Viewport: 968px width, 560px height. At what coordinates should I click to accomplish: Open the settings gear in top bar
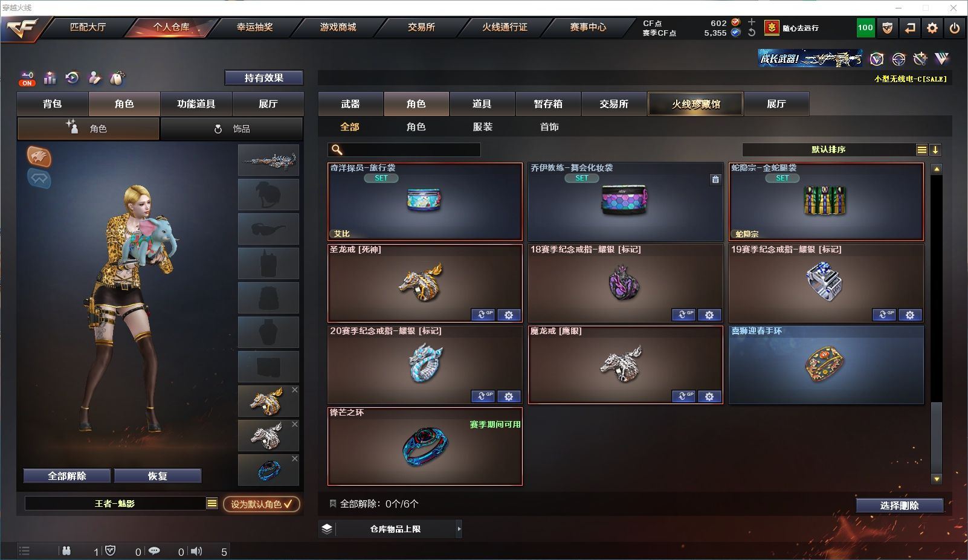pyautogui.click(x=932, y=28)
